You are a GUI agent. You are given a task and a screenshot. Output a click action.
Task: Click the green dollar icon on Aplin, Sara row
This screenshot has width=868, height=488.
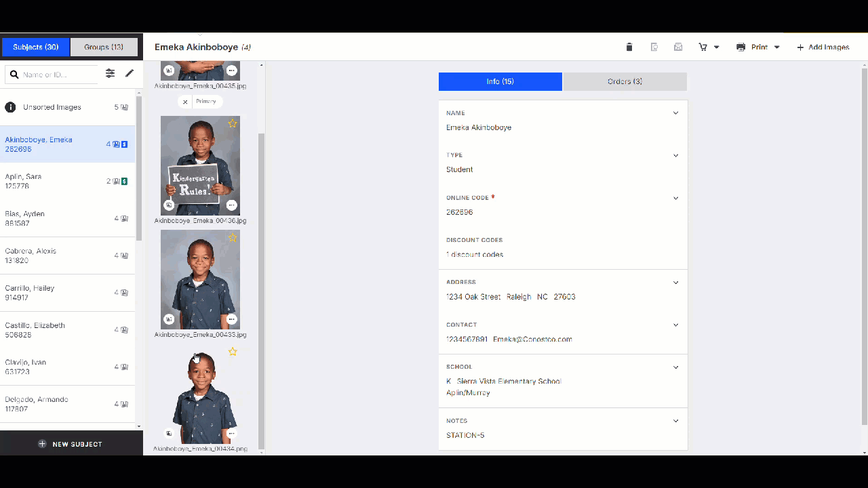click(x=125, y=181)
